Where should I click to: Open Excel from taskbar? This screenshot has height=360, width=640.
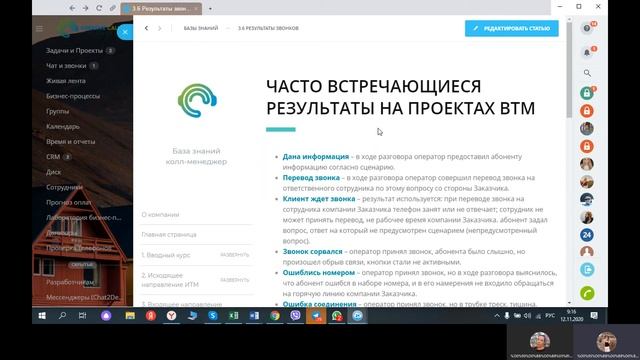click(x=233, y=316)
